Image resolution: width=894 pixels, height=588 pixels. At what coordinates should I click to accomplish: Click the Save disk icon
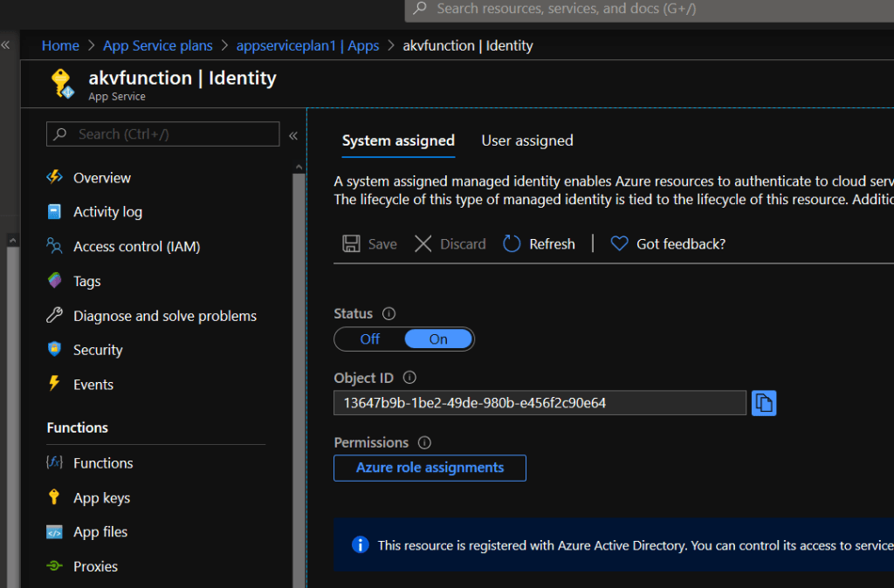pos(351,244)
